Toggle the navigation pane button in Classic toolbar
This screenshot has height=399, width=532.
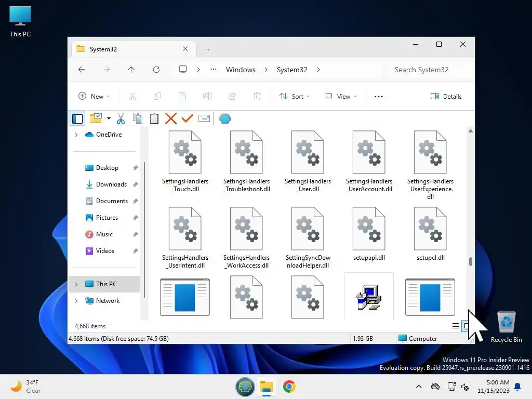pyautogui.click(x=77, y=119)
